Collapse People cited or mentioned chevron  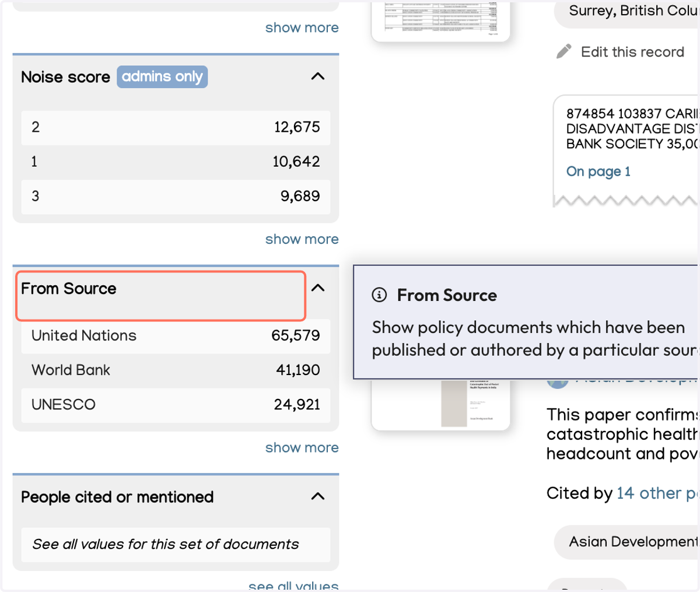[318, 496]
